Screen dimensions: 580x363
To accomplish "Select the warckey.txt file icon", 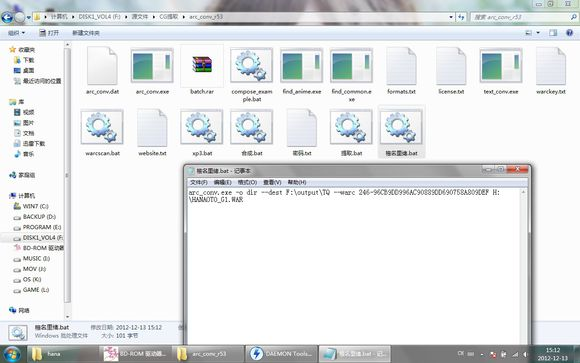I will pyautogui.click(x=551, y=66).
